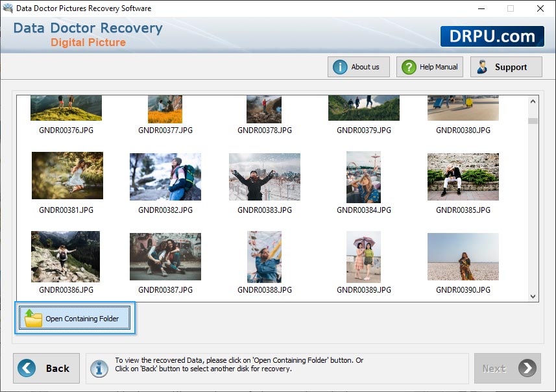Click the DRPU.com logo

pyautogui.click(x=492, y=36)
